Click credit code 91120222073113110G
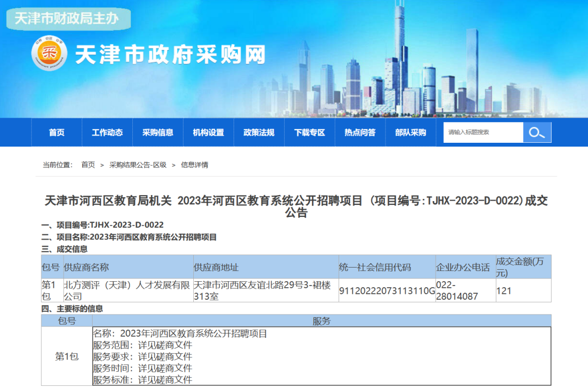The height and width of the screenshot is (388, 588). pos(387,291)
